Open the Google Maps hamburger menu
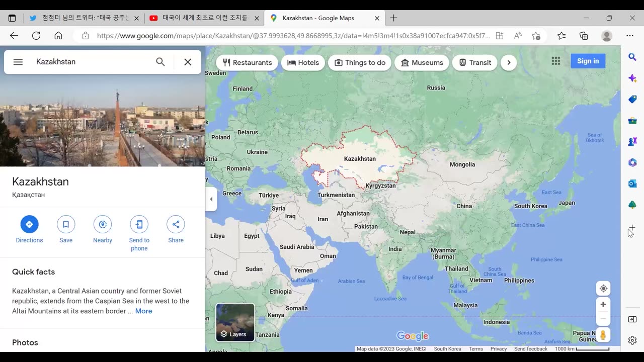 [18, 62]
